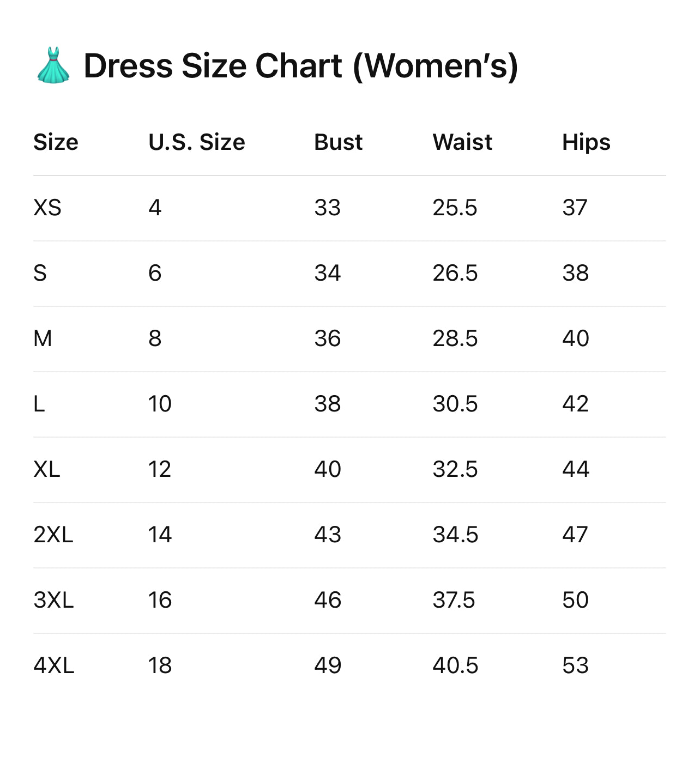This screenshot has width=700, height=757.
Task: Select the Size column header
Action: point(56,142)
